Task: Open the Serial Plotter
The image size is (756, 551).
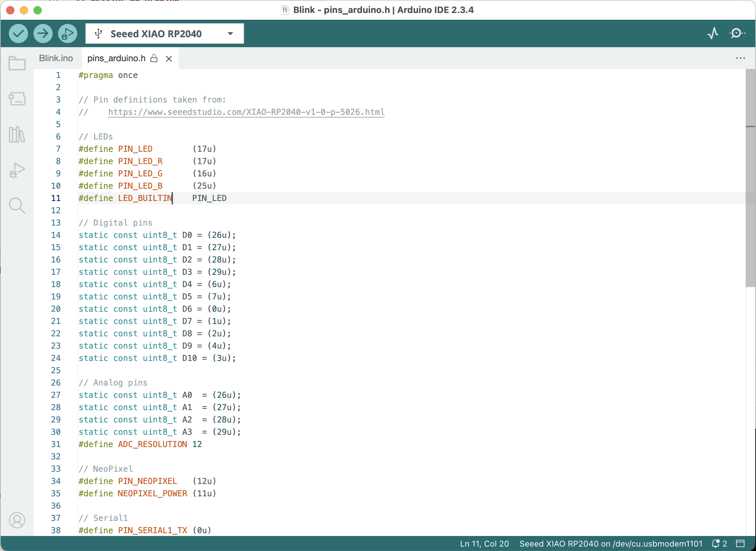Action: point(713,33)
